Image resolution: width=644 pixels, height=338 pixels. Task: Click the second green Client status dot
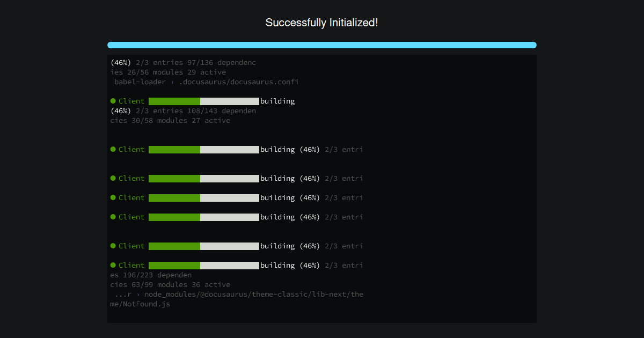click(113, 149)
